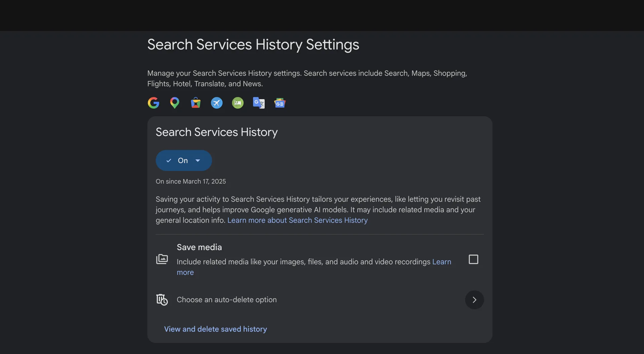Click the Google Search logo icon

click(x=153, y=103)
